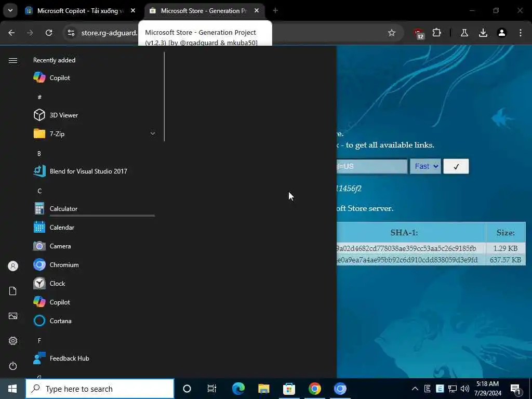
Task: Click the 637.57 KB size cell
Action: tap(506, 260)
